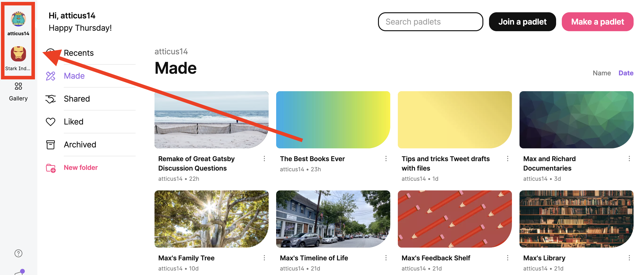
Task: Click the Join a padlet button
Action: tap(522, 22)
